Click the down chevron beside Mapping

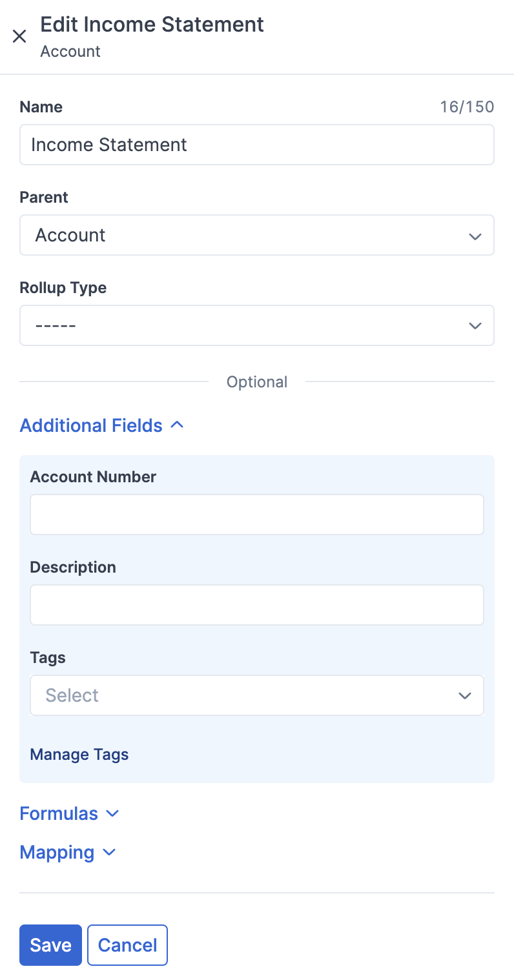109,852
